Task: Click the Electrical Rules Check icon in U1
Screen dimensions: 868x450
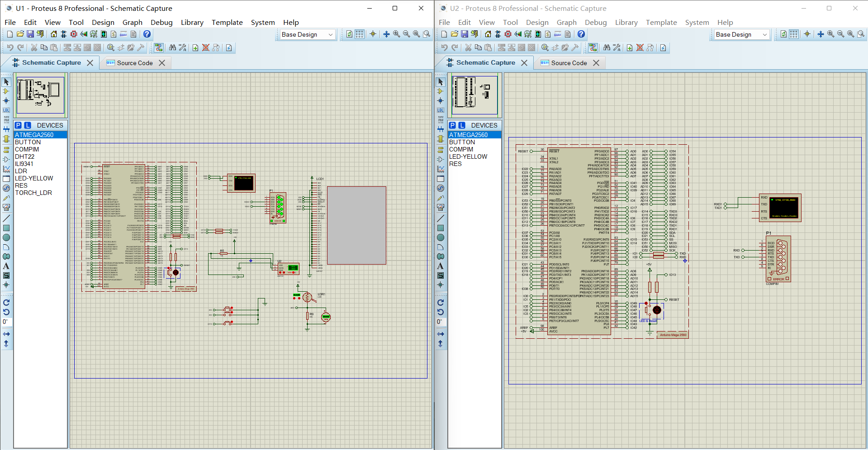Action: (x=229, y=48)
